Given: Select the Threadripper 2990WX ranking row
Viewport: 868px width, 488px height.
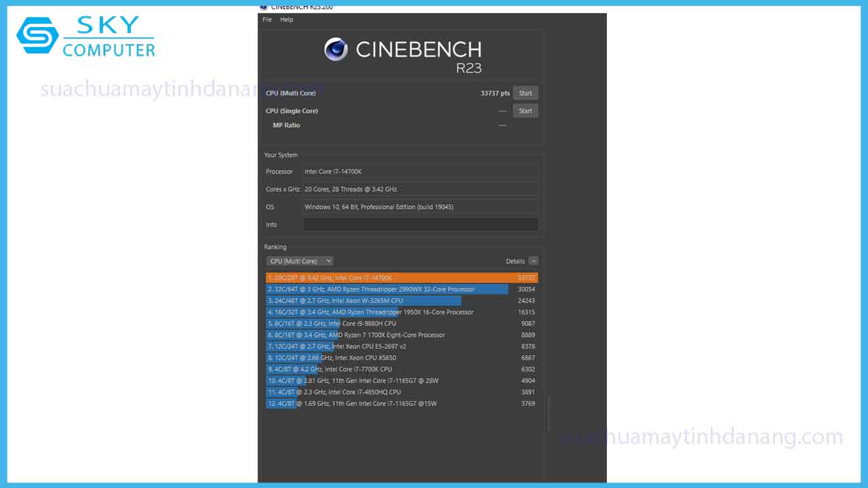Looking at the screenshot, I should click(x=402, y=289).
